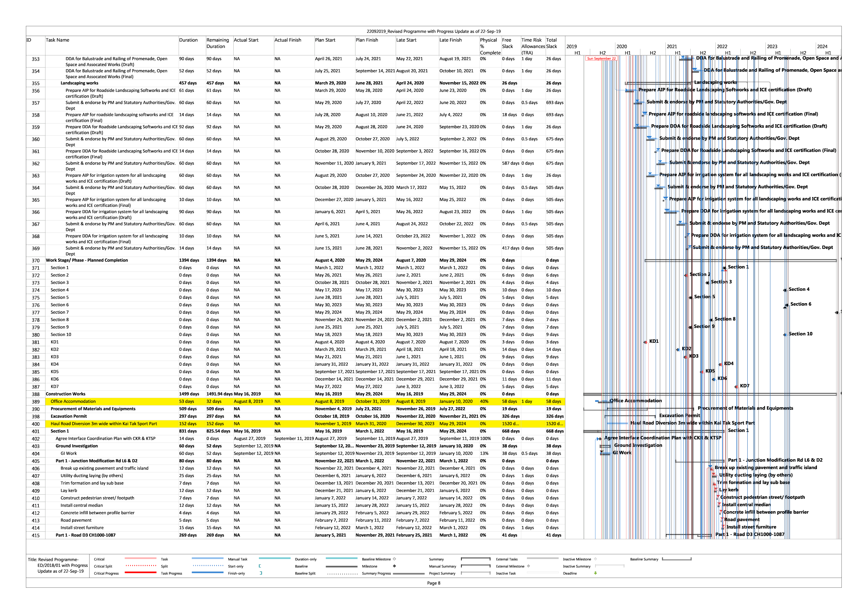Click the hollow Baseline Milestone diamond in legend
The image size is (868, 614).
[394, 559]
